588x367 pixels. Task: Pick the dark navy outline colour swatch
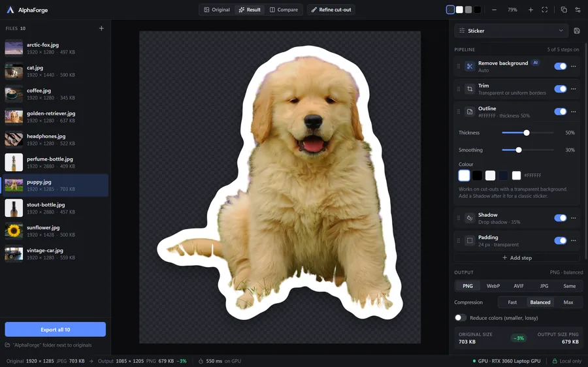pyautogui.click(x=503, y=176)
